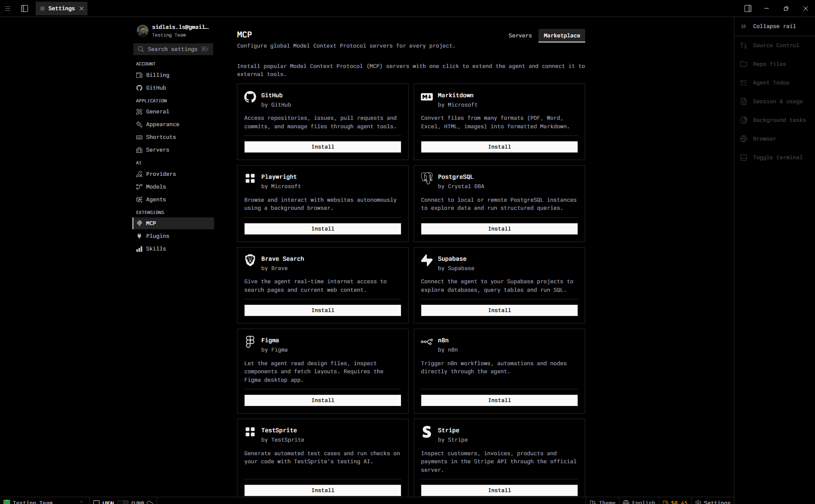Open Providers settings
The image size is (815, 504).
(173, 174)
